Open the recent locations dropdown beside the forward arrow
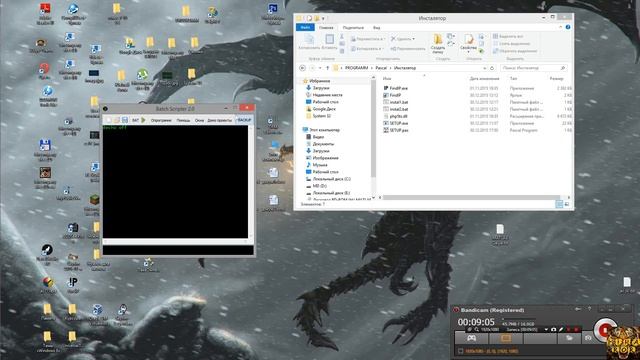The width and height of the screenshot is (640, 360). tap(320, 68)
